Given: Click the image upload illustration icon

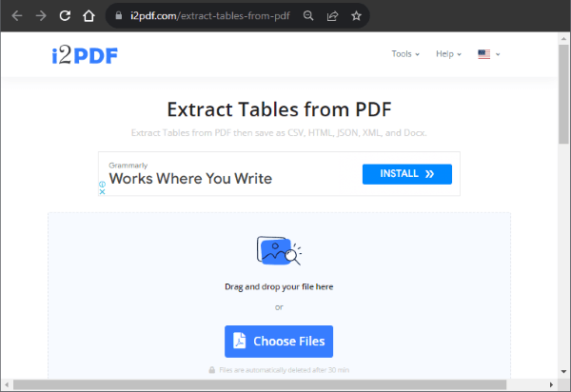Looking at the screenshot, I should point(278,252).
